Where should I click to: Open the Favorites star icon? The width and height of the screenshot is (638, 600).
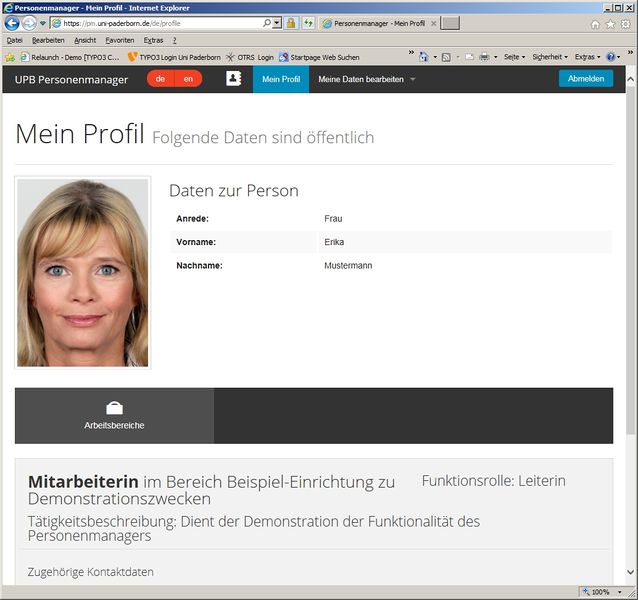point(610,24)
